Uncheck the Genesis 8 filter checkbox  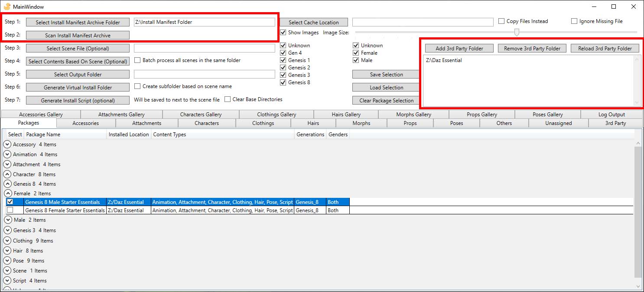pyautogui.click(x=283, y=82)
